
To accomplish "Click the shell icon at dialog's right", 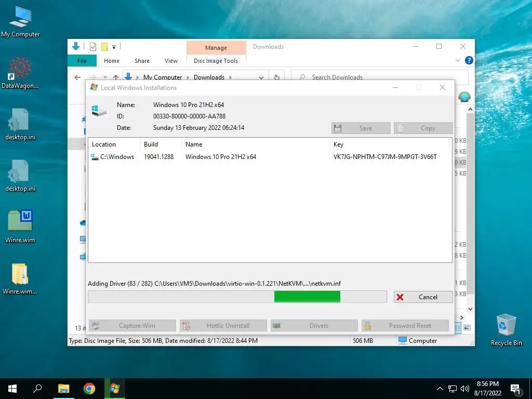I will (x=464, y=97).
